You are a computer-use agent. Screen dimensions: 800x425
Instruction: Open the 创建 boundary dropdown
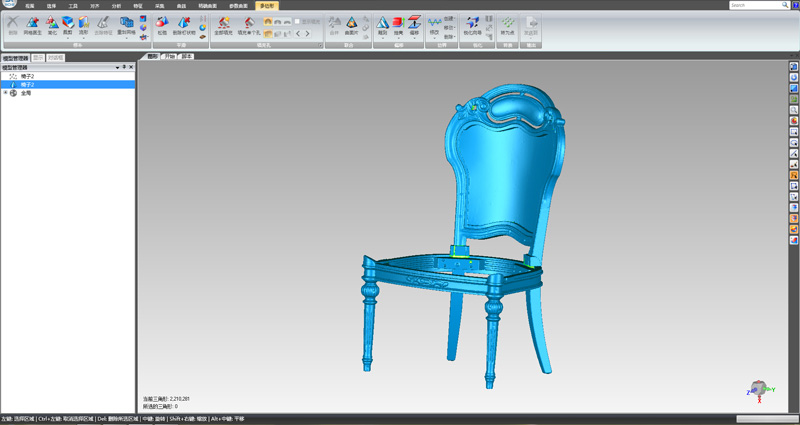449,19
